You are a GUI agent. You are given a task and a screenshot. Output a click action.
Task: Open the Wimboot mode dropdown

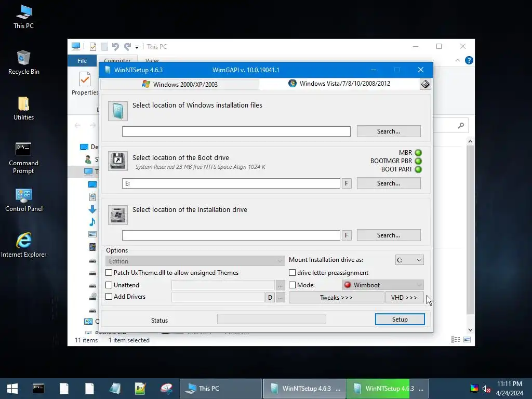[x=383, y=285]
